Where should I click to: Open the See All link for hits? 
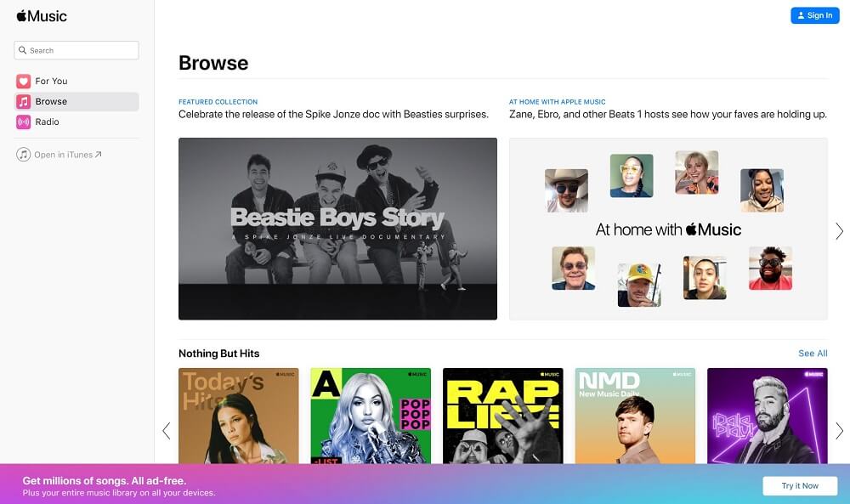(x=813, y=354)
